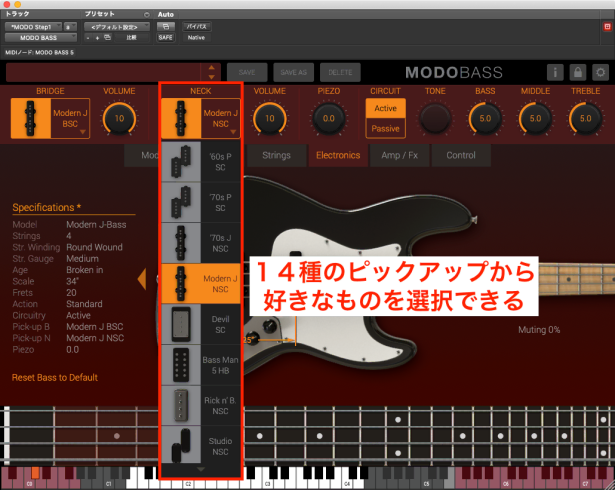Click the red plugin window target icon
The image size is (615, 490).
[x=607, y=27]
